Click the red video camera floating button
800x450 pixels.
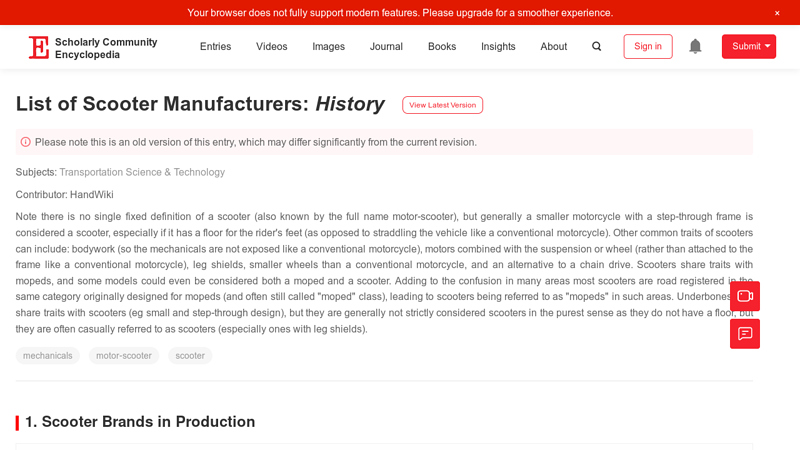coord(745,296)
